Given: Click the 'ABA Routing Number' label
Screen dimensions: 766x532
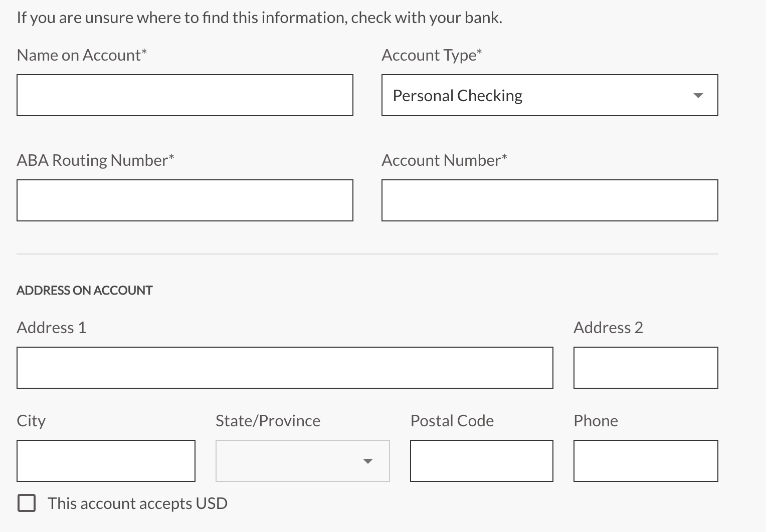Looking at the screenshot, I should 95,160.
